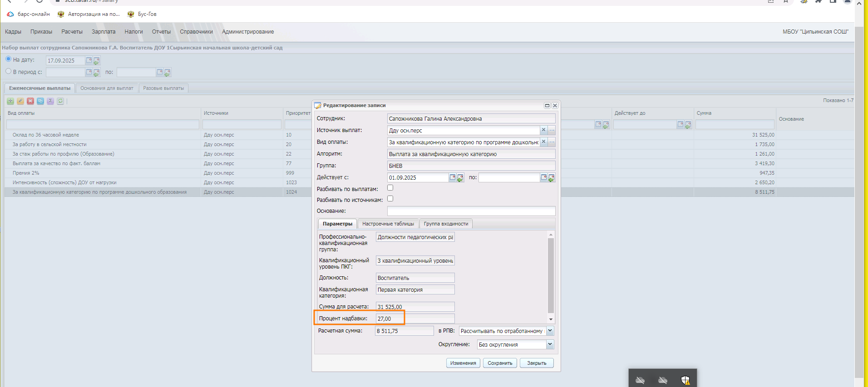Click the shield warning icon in the system tray
This screenshot has height=387, width=868.
(x=686, y=380)
